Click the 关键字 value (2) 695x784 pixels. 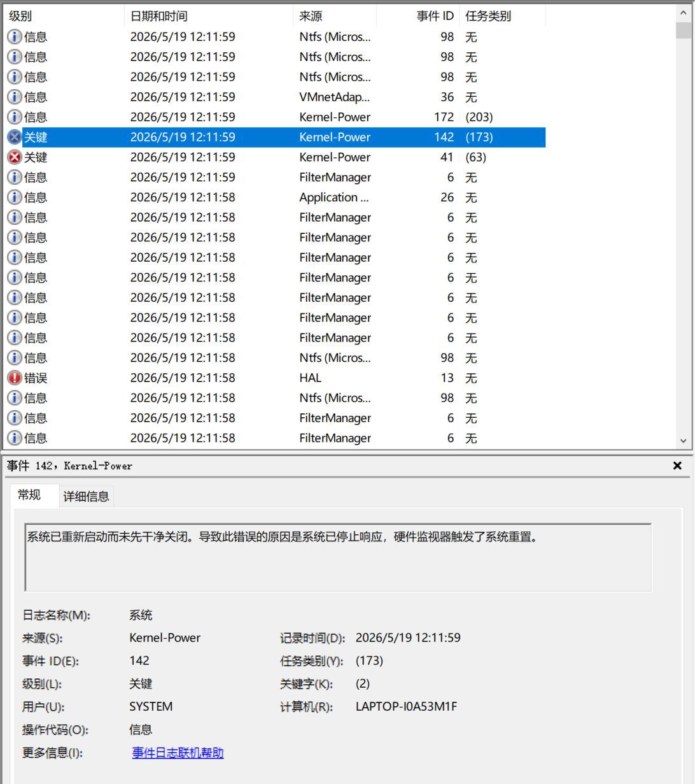[363, 683]
